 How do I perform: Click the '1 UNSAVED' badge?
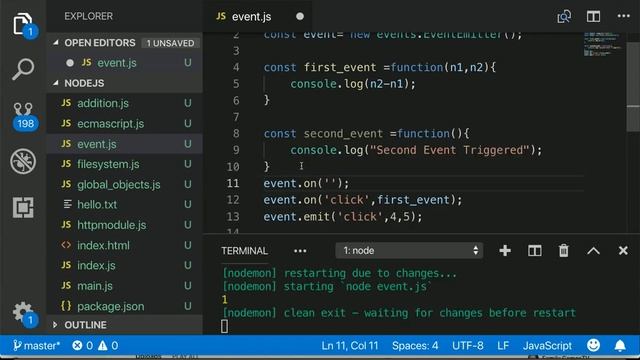[x=171, y=43]
